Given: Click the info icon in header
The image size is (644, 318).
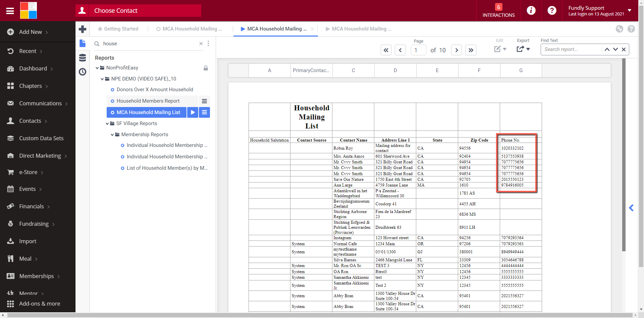Looking at the screenshot, I should click(531, 11).
